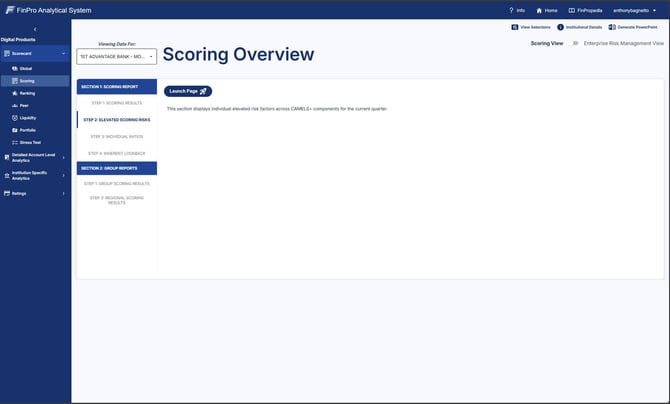Select Step 3: Individual Ratios
Viewport: 670px width, 404px height.
pyautogui.click(x=117, y=136)
